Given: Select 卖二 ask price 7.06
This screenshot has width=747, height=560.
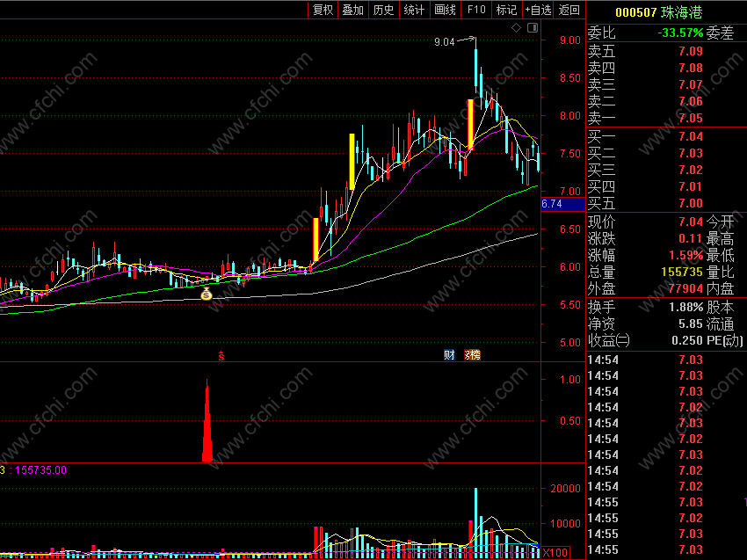Looking at the screenshot, I should pos(690,101).
